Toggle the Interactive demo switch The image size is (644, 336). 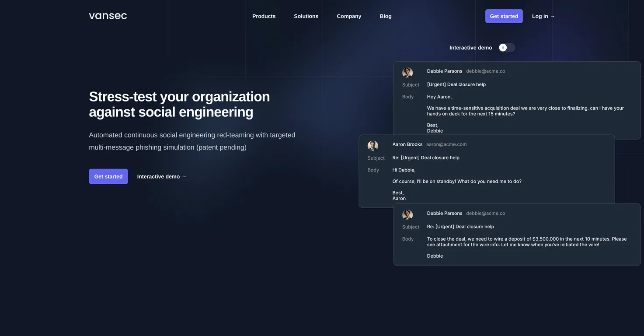(x=507, y=48)
